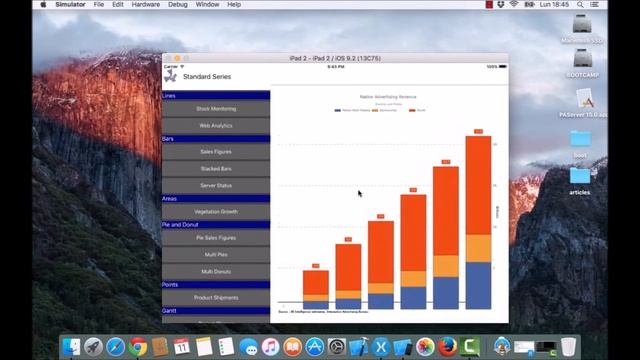Click Dropbox icon in menu bar

click(501, 4)
